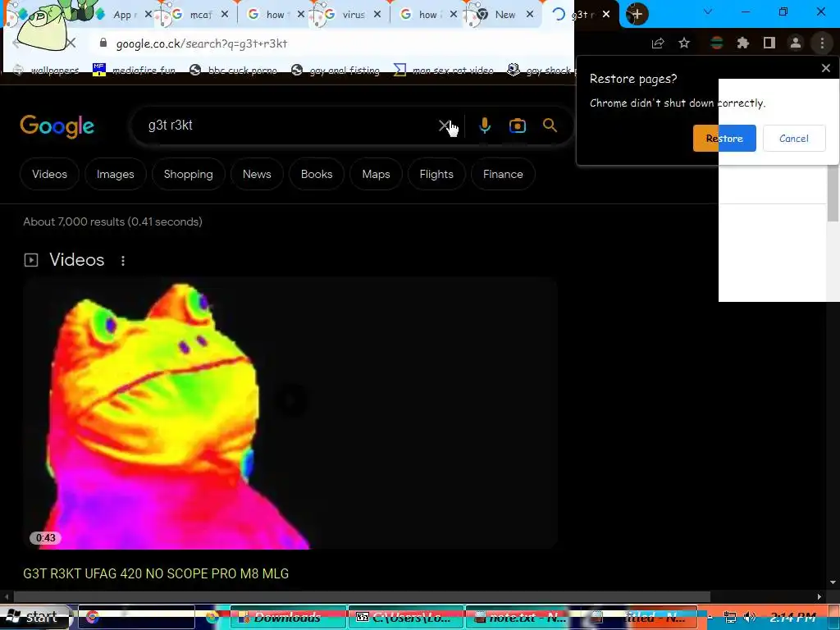This screenshot has width=840, height=630.
Task: Click the '0:43' video duration badge
Action: click(x=46, y=538)
